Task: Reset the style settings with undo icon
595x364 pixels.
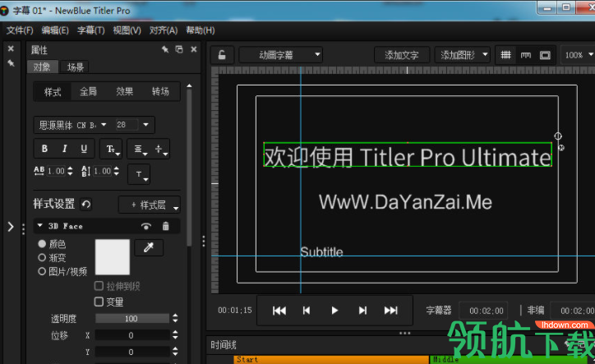Action: click(86, 205)
